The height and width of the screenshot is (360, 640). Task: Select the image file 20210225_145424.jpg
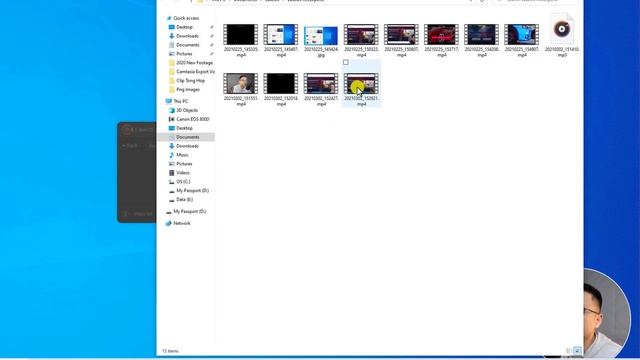point(321,40)
